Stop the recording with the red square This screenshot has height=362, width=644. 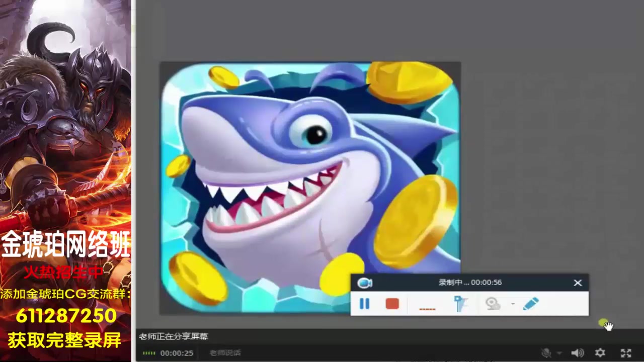tap(392, 304)
